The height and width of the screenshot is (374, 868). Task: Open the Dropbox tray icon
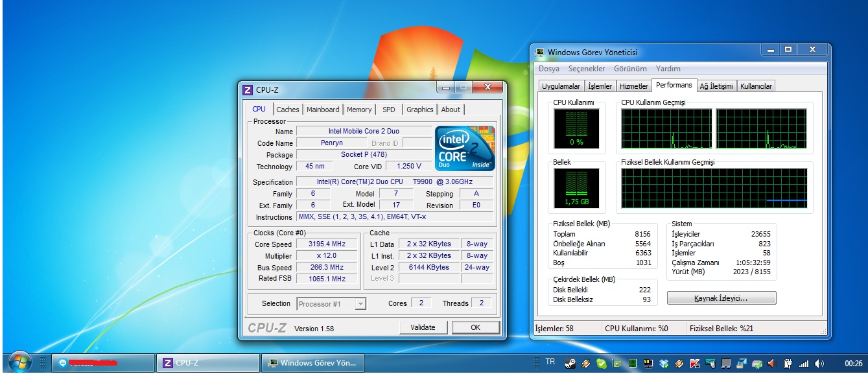663,364
